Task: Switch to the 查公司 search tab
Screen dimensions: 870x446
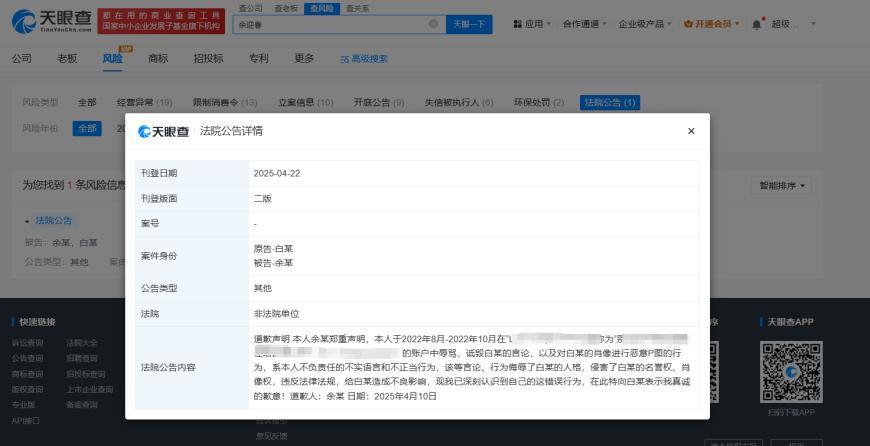Action: (x=251, y=8)
